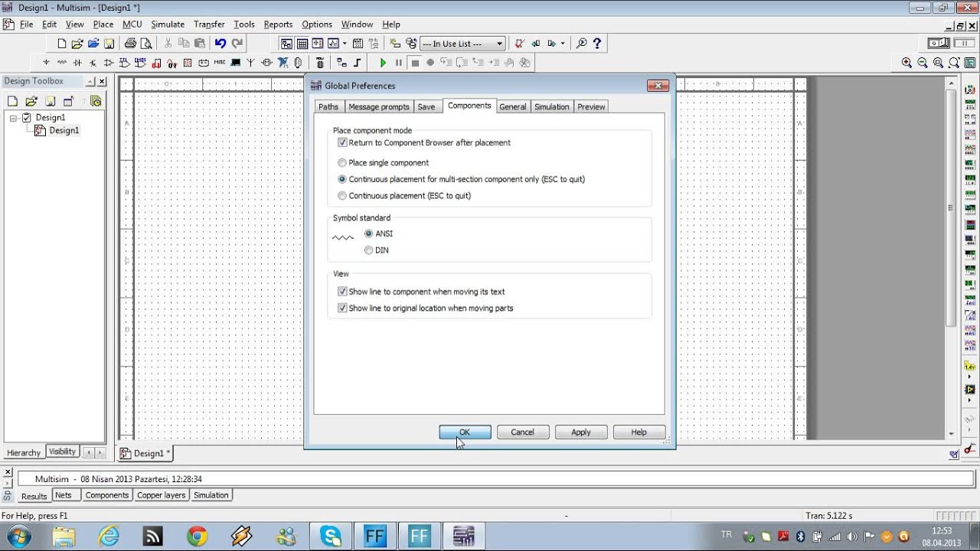Image resolution: width=980 pixels, height=551 pixels.
Task: Click Open icon in Design Toolbox
Action: [x=31, y=101]
